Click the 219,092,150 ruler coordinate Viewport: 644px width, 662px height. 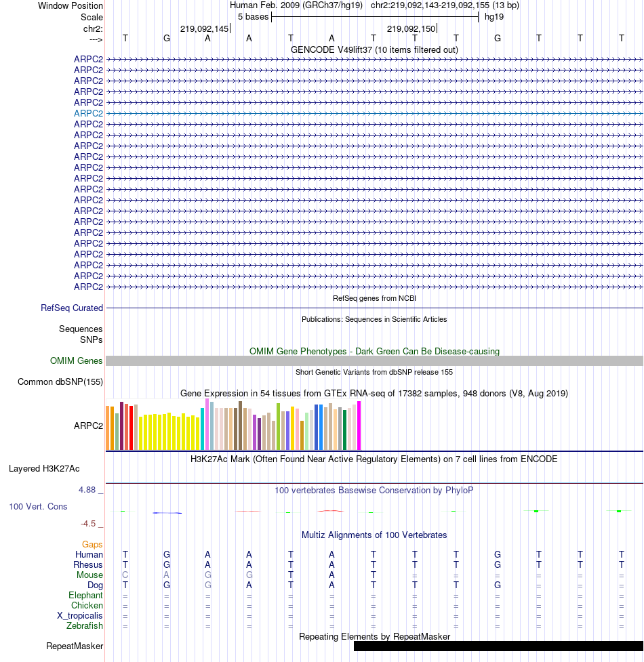pyautogui.click(x=411, y=28)
